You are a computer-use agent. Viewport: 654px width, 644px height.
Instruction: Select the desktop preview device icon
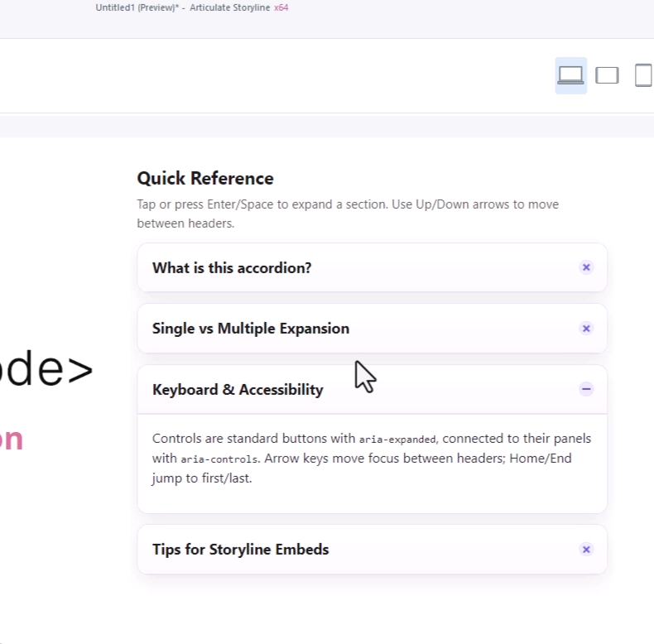tap(570, 75)
